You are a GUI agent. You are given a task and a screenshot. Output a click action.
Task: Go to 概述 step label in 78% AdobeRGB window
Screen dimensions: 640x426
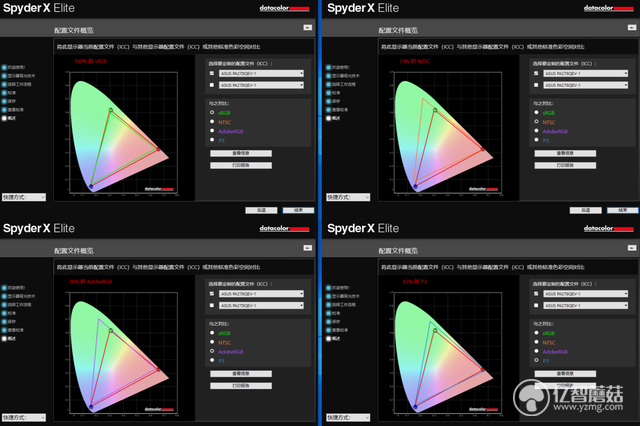coord(11,339)
